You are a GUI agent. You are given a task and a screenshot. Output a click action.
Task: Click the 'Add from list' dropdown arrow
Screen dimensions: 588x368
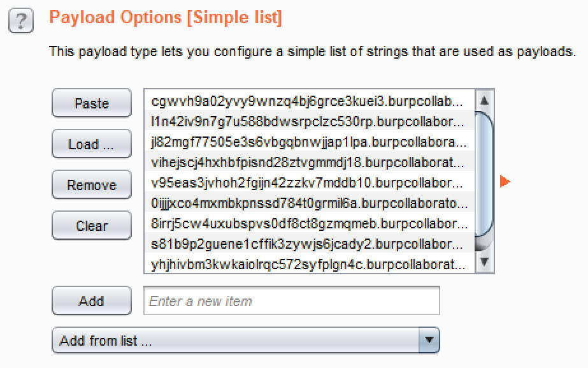click(429, 341)
